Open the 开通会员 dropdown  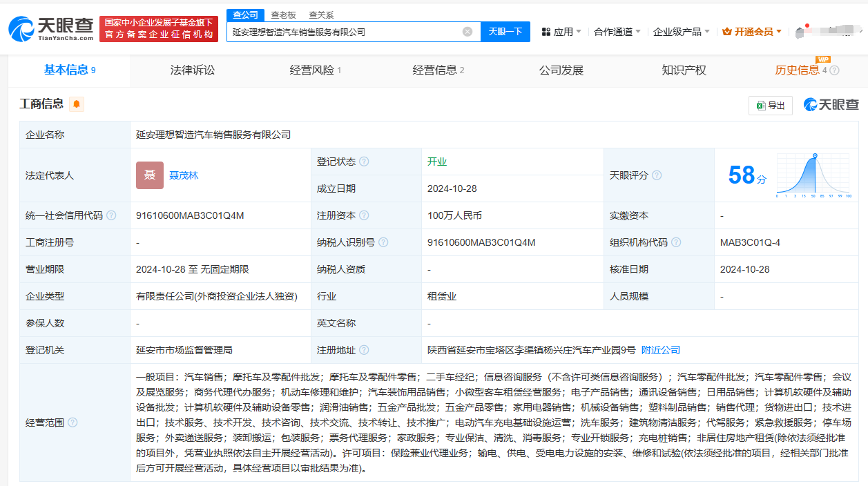pyautogui.click(x=752, y=32)
